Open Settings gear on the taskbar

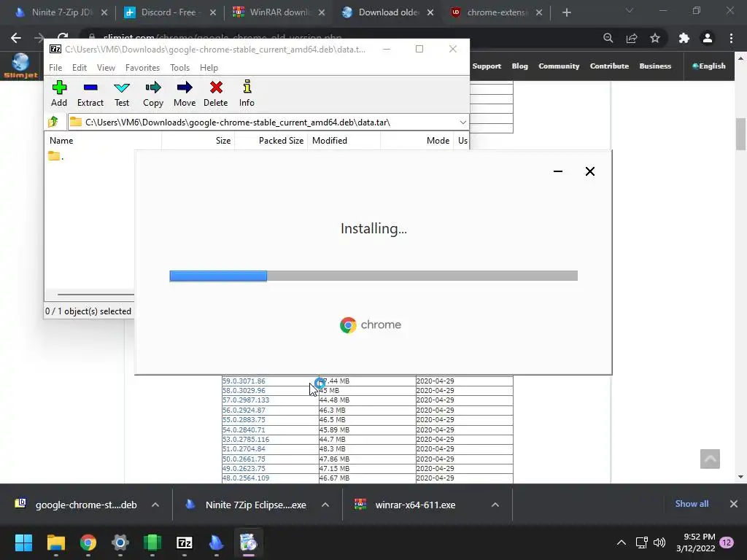(x=120, y=542)
